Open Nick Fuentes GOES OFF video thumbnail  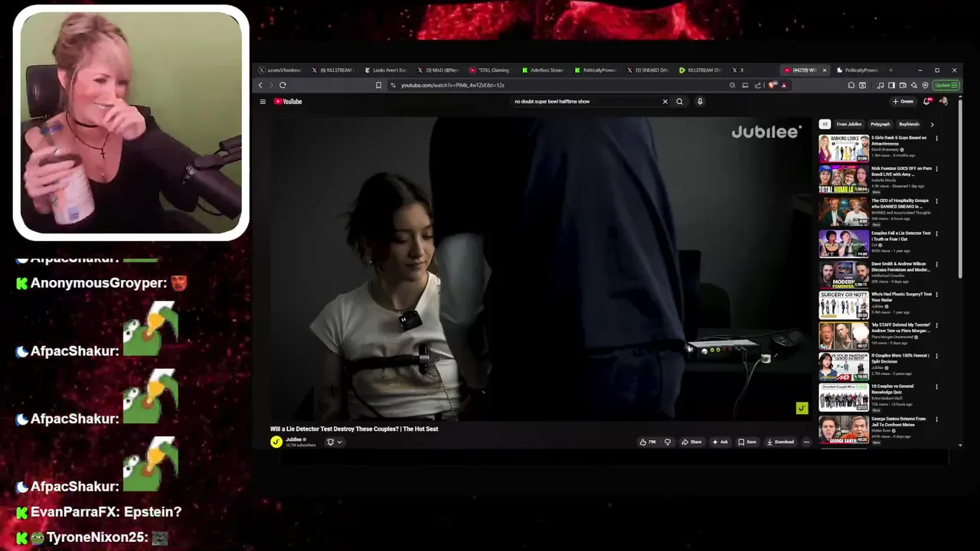click(844, 180)
